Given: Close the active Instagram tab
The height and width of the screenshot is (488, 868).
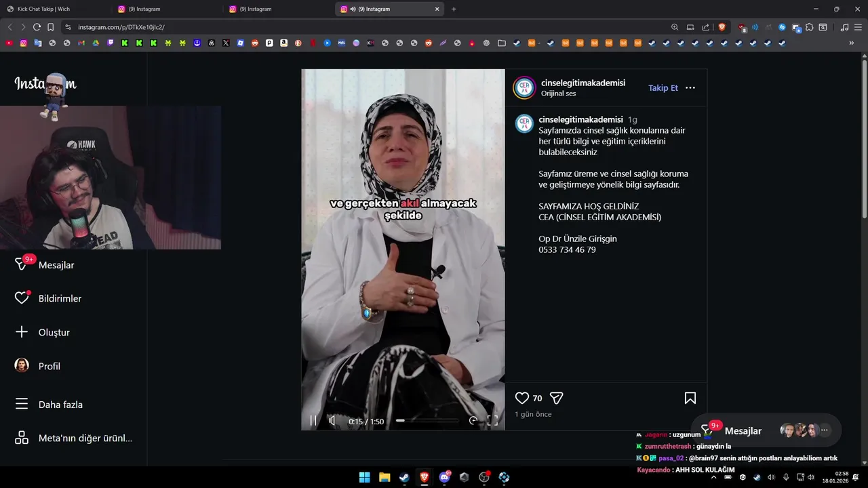Looking at the screenshot, I should 437,9.
